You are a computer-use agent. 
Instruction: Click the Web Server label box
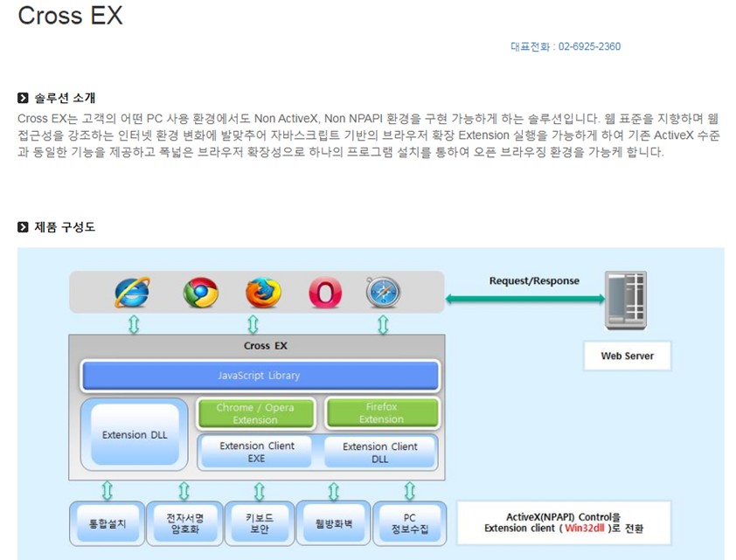[x=627, y=356]
